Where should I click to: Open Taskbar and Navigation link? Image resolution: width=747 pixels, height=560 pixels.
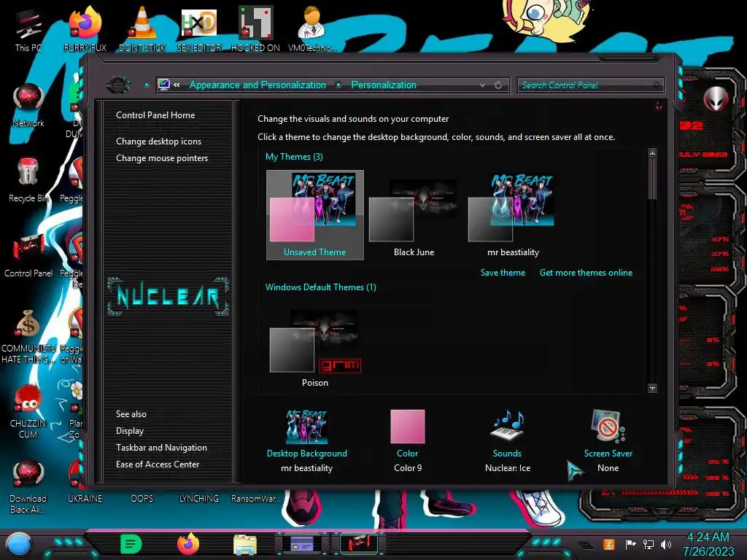161,448
